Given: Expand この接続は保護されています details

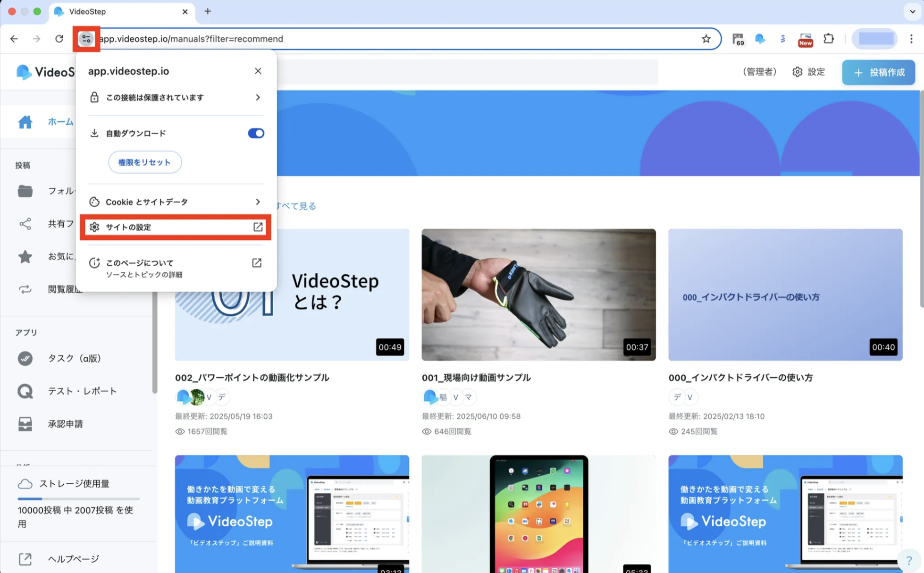Looking at the screenshot, I should [x=175, y=97].
